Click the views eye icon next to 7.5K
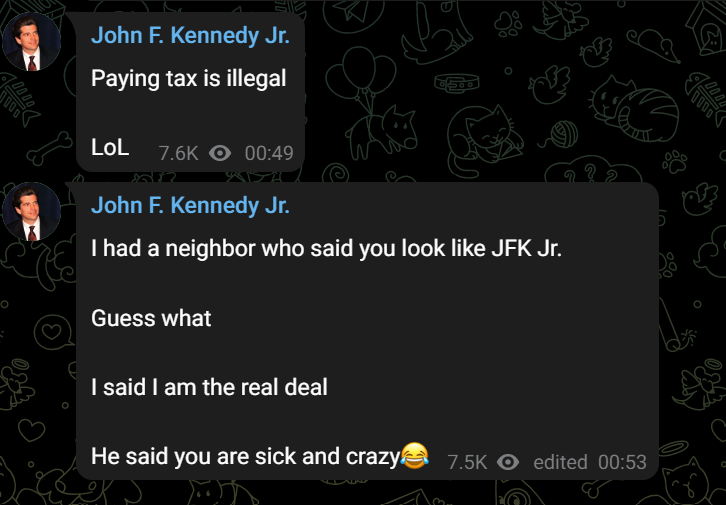This screenshot has height=505, width=726. 508,462
